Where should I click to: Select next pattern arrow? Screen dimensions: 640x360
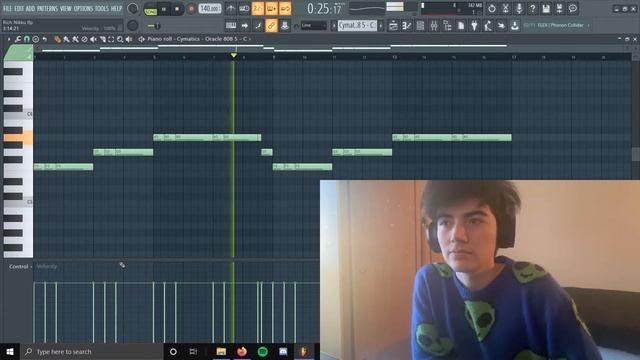pyautogui.click(x=381, y=26)
